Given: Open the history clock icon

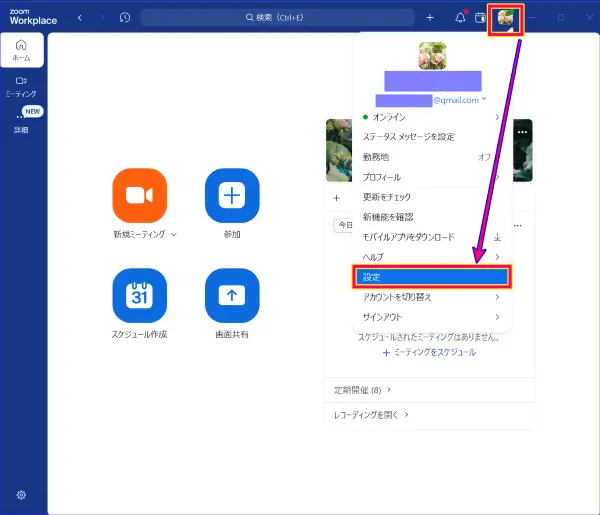Looking at the screenshot, I should pyautogui.click(x=125, y=18).
